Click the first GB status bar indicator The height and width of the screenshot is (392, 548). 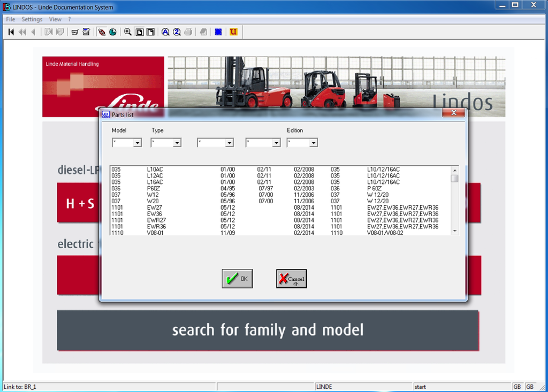(517, 387)
